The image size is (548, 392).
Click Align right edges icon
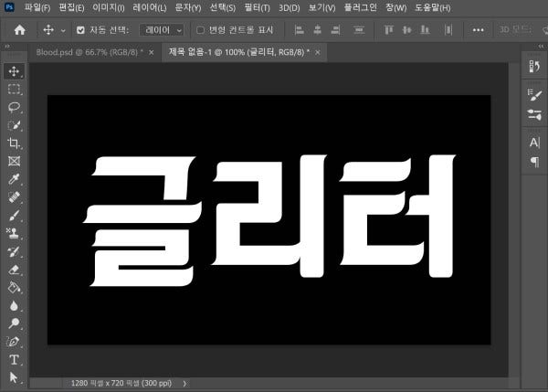pos(335,30)
